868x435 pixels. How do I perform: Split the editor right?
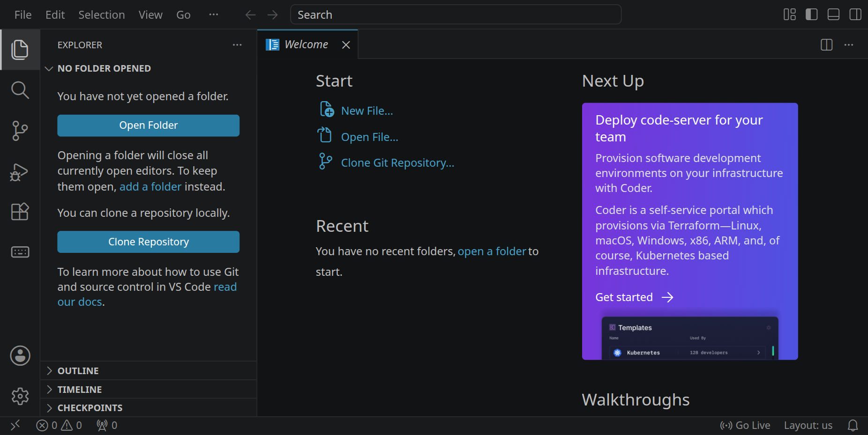(827, 45)
